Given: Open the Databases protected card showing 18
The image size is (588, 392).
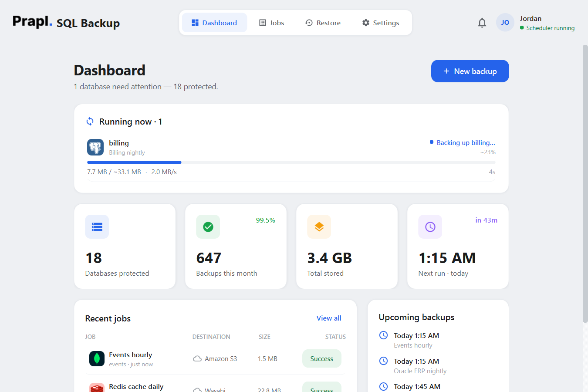Looking at the screenshot, I should tap(125, 246).
